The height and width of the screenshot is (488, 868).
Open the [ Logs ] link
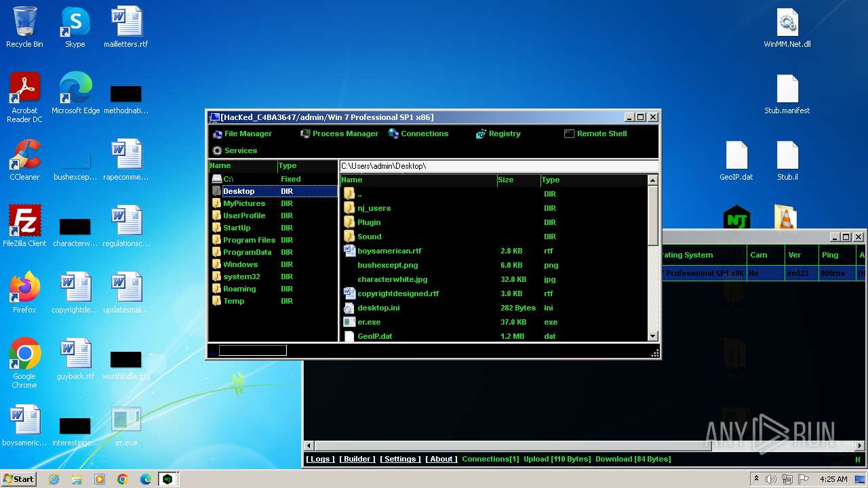click(x=319, y=459)
